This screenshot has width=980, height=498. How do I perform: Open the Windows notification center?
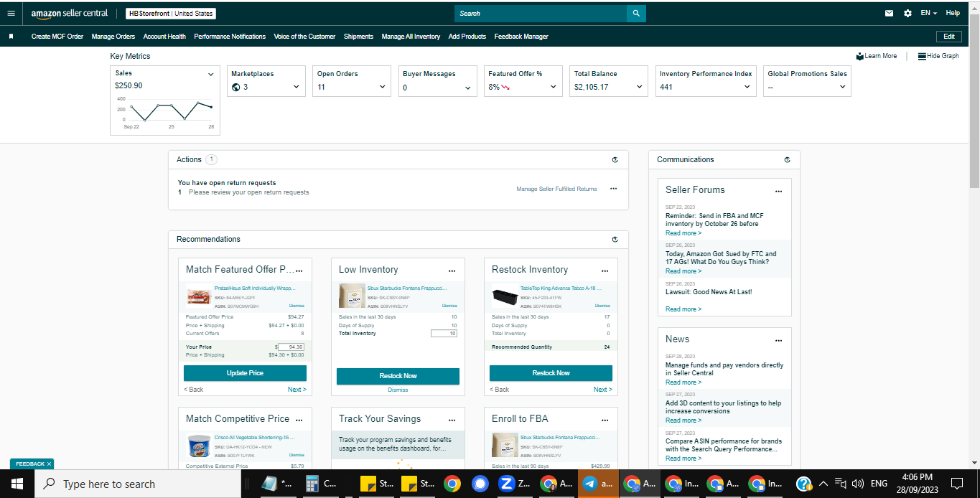956,484
